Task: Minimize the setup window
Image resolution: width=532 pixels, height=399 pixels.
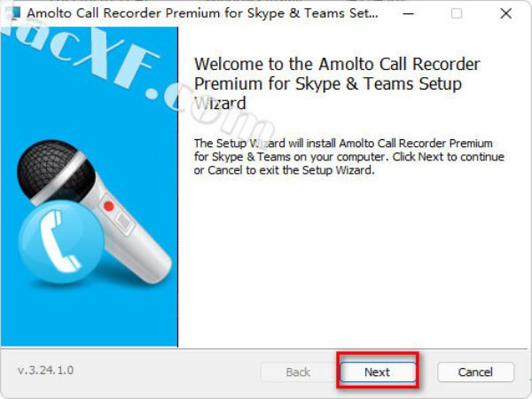Action: coord(408,13)
